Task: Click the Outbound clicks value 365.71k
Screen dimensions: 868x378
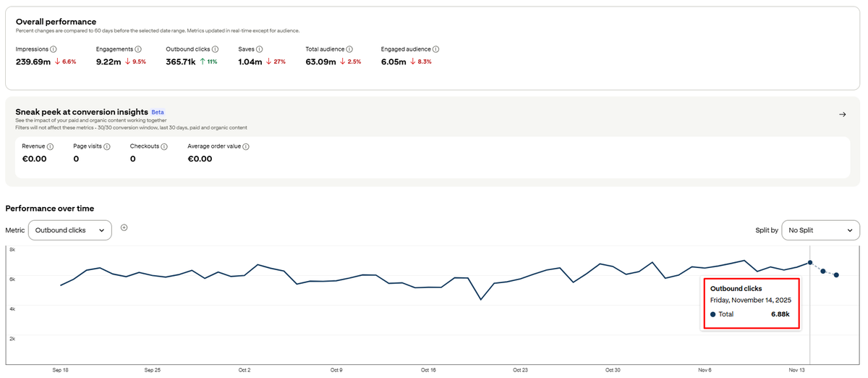Action: coord(181,62)
